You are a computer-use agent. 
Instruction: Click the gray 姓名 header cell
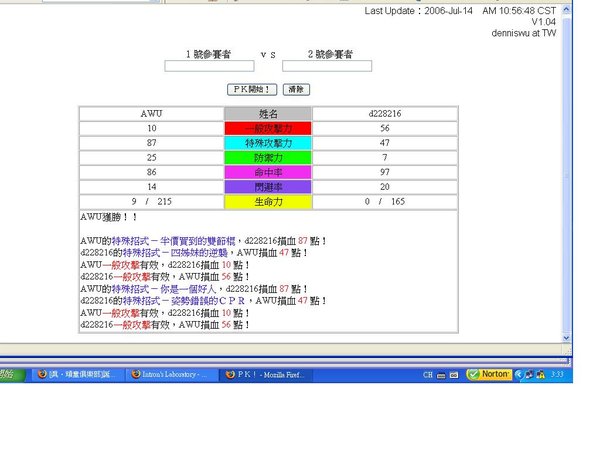point(268,114)
